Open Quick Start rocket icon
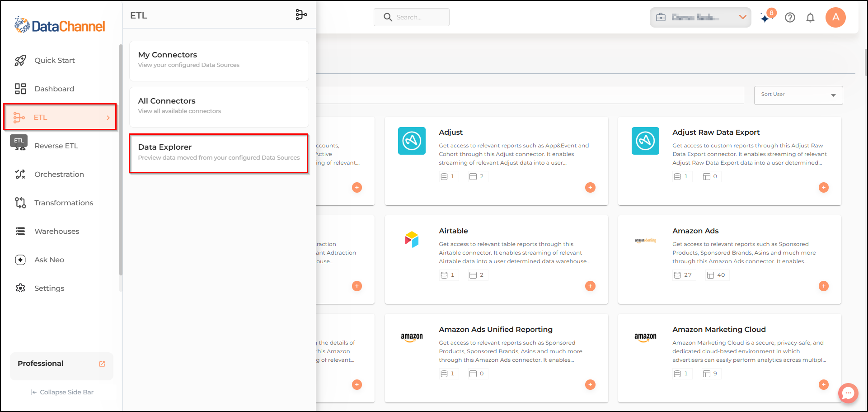The height and width of the screenshot is (412, 868). point(20,60)
